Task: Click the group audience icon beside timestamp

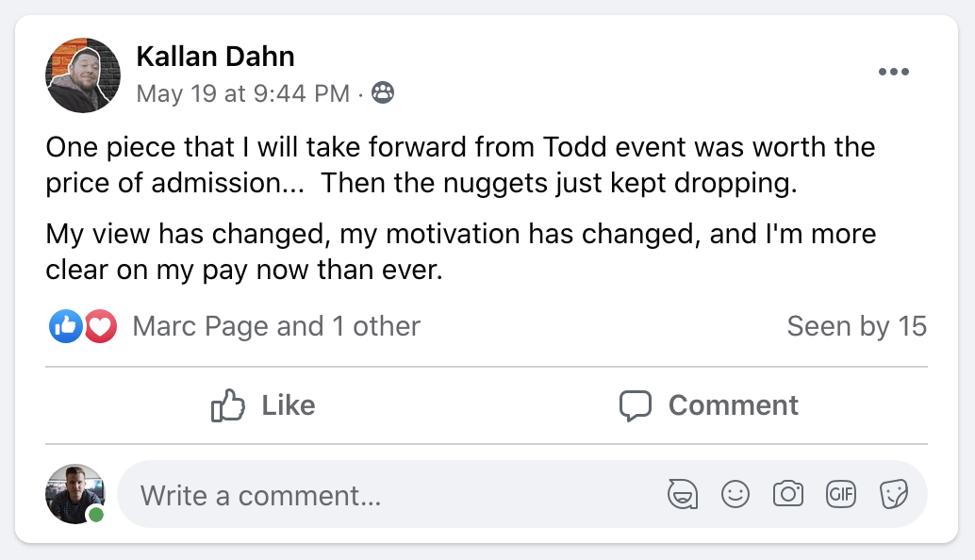Action: point(383,93)
